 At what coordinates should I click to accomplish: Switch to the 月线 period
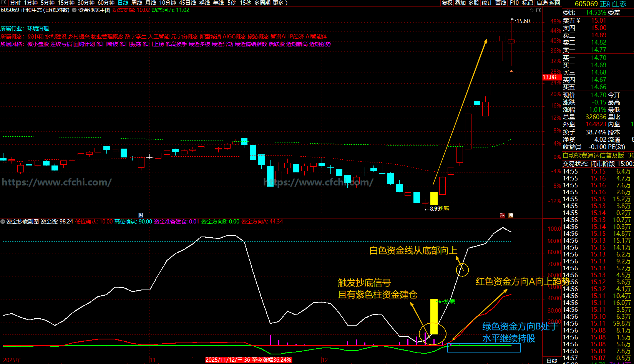coord(151,3)
